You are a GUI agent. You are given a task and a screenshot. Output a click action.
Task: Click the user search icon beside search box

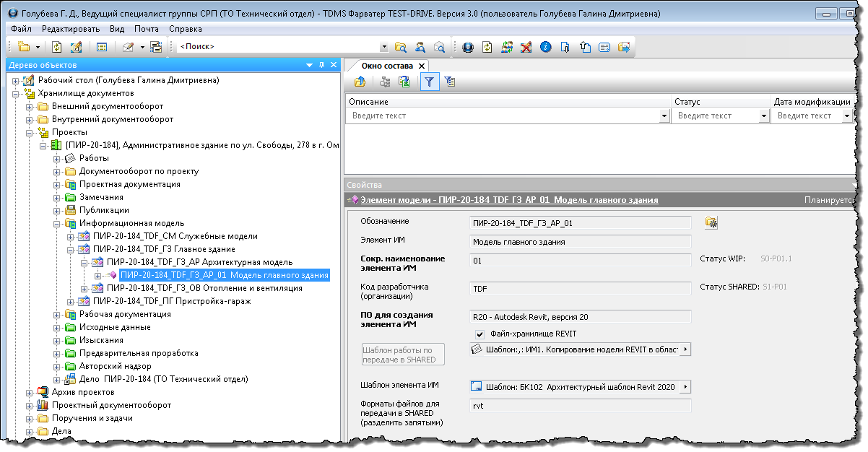point(420,47)
